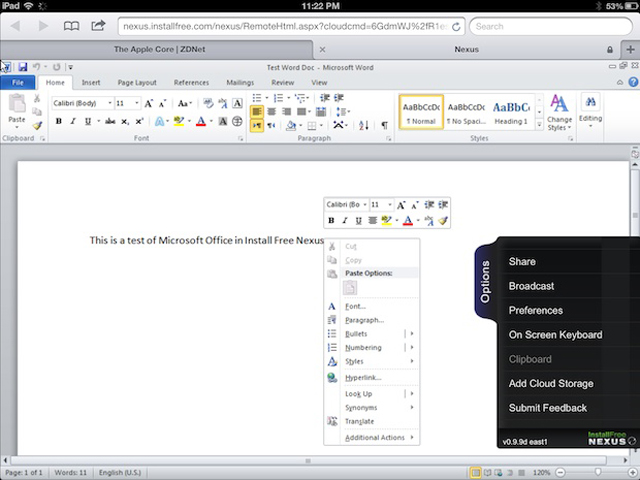Click Safari share icon
The height and width of the screenshot is (480, 640).
click(98, 26)
